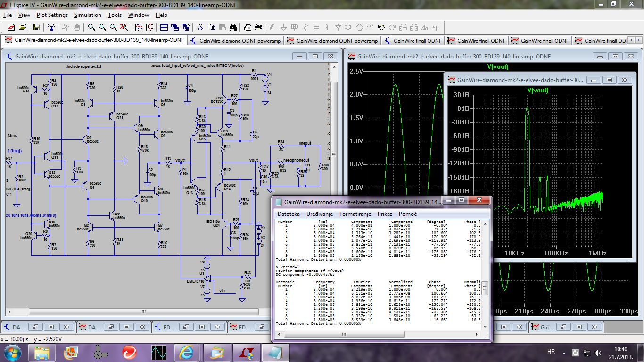Open Datoteka menu in the Notepad window
The height and width of the screenshot is (362, 644).
[289, 214]
